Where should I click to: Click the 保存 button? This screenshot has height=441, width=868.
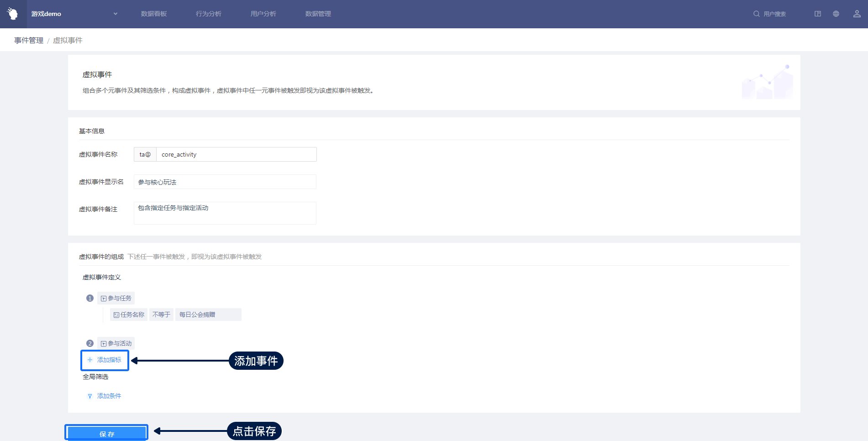point(106,433)
